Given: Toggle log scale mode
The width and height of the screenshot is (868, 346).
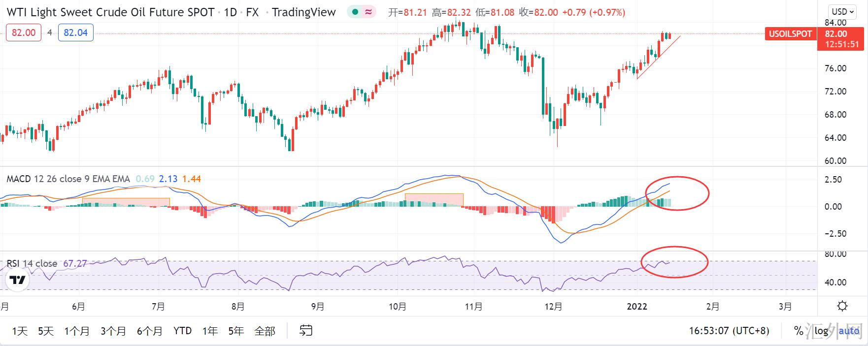Looking at the screenshot, I should [x=821, y=331].
